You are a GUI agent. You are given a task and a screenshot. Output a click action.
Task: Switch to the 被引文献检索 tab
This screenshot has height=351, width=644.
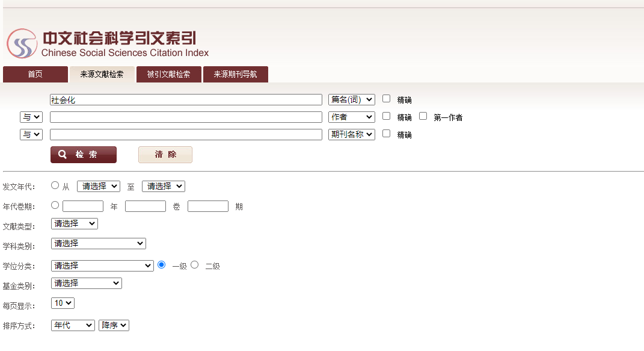168,75
